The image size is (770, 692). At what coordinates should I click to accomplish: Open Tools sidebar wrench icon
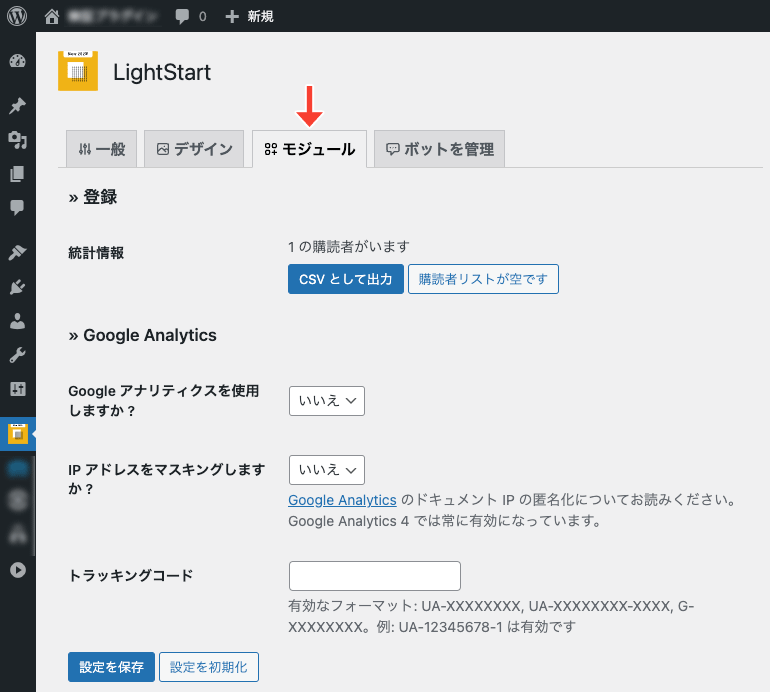point(17,355)
